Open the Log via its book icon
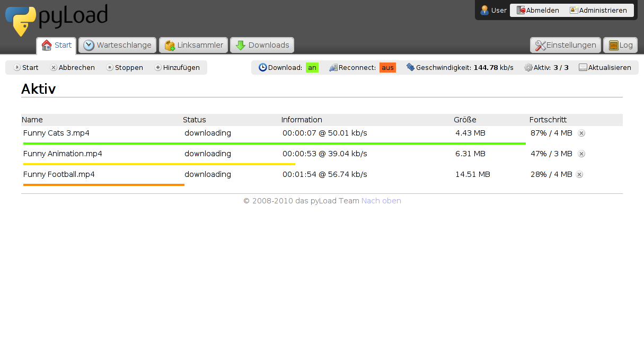This screenshot has height=357, width=644. coord(614,44)
